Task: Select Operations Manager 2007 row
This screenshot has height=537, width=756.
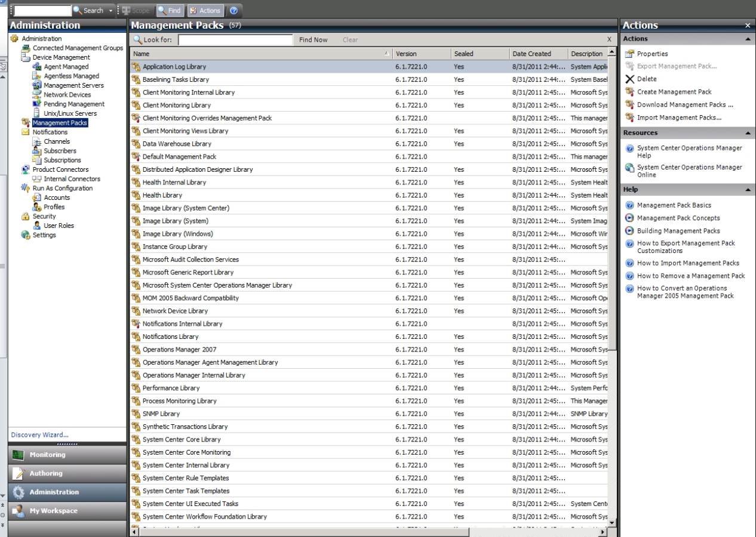Action: (x=368, y=350)
